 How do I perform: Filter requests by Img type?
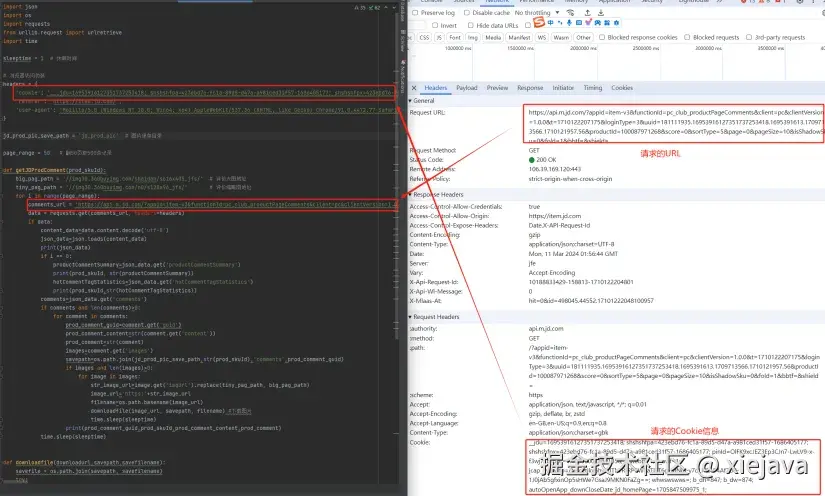click(473, 37)
